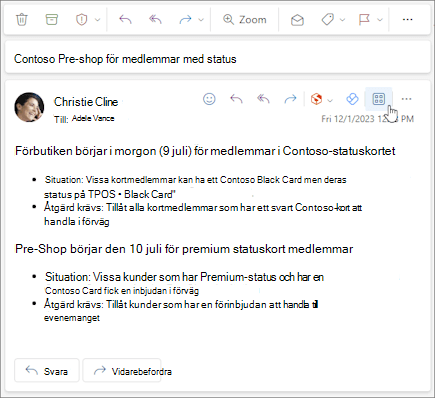Categorize message with tag icon
Screen dimensions: 435x398
(x=328, y=20)
